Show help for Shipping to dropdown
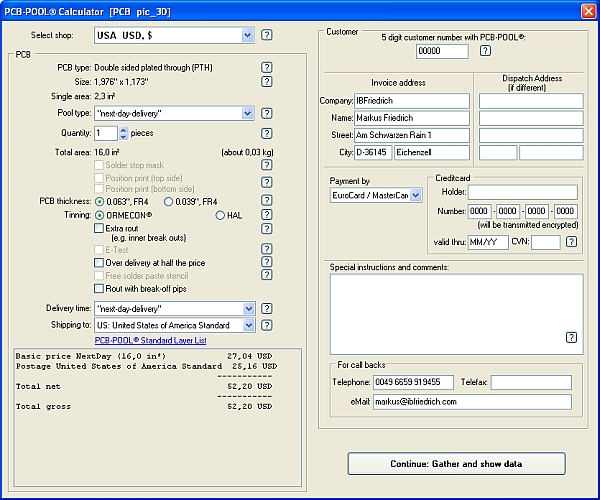This screenshot has width=600, height=500. tap(267, 325)
